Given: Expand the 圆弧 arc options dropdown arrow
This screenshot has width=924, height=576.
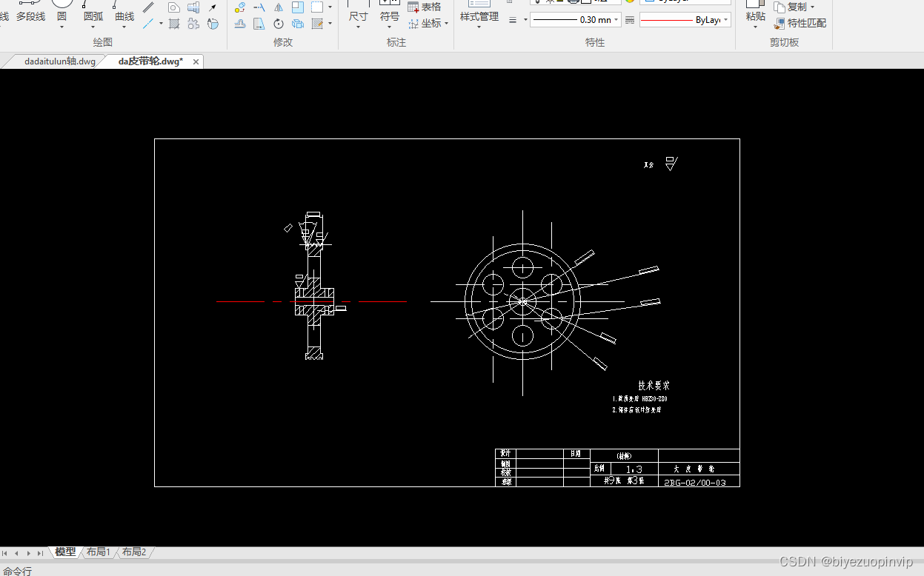Looking at the screenshot, I should coord(93,27).
